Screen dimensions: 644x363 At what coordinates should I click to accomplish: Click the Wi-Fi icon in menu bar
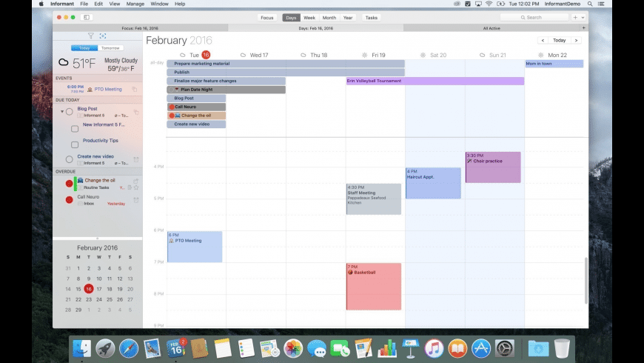(x=489, y=4)
